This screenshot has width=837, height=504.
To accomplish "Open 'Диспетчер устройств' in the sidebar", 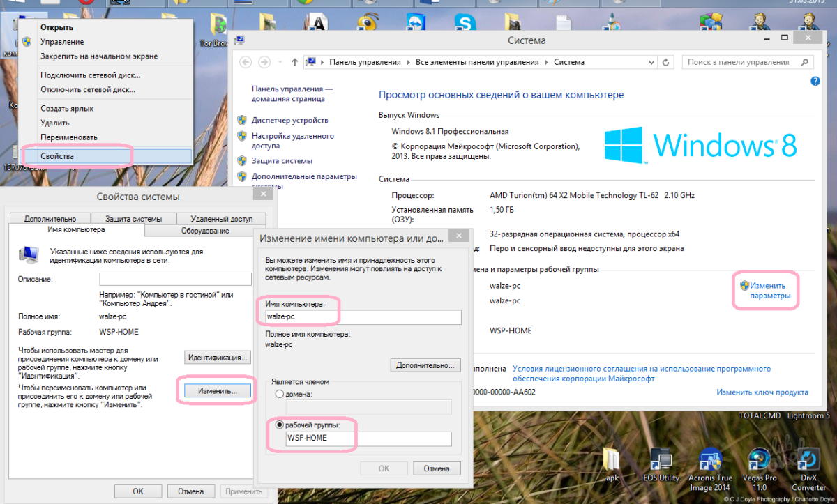I will pos(289,120).
